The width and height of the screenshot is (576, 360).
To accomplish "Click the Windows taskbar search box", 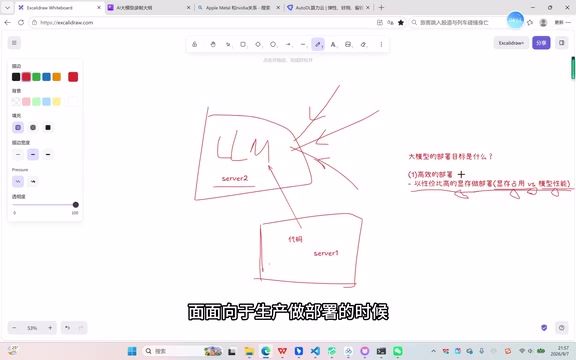I will [x=183, y=351].
